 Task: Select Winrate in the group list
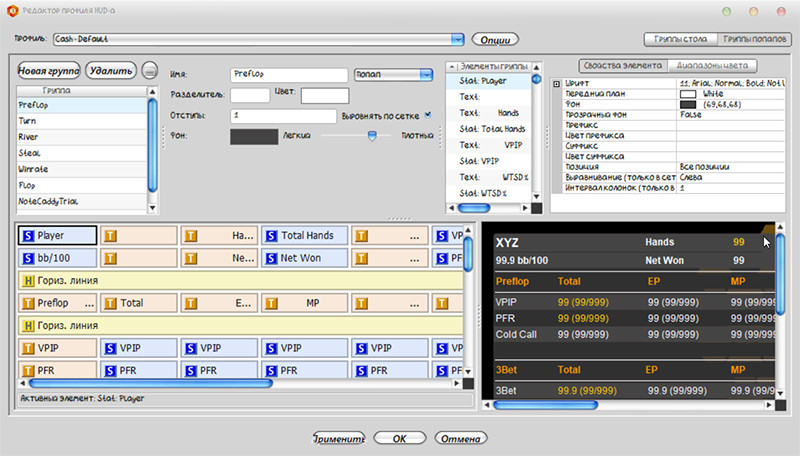tap(35, 169)
